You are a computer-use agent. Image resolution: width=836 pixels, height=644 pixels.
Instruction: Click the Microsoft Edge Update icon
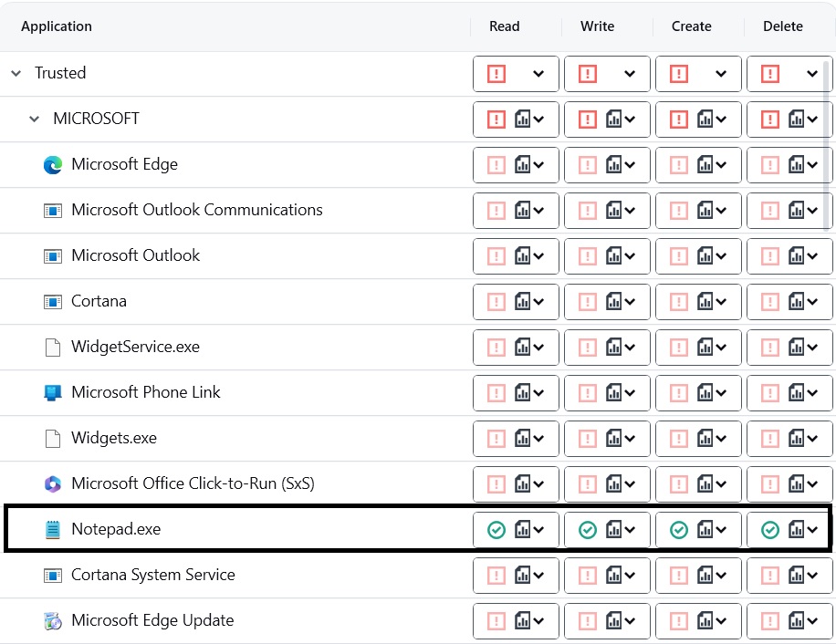pyautogui.click(x=53, y=621)
